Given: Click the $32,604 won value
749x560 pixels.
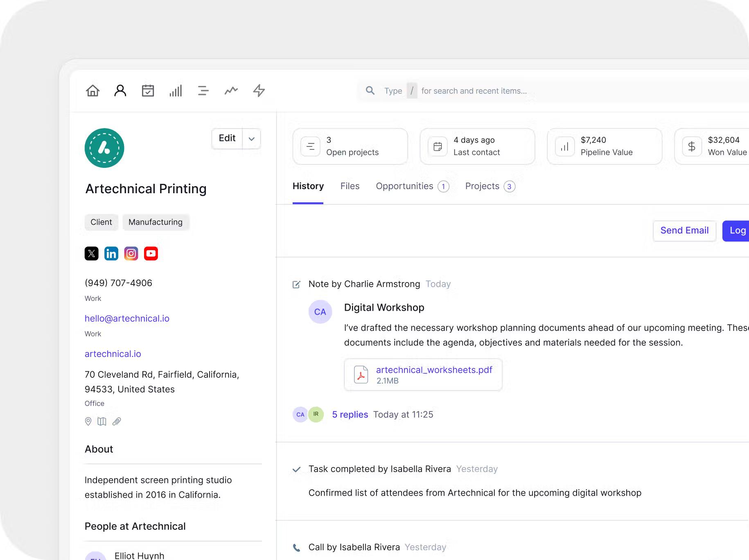Looking at the screenshot, I should click(x=724, y=140).
